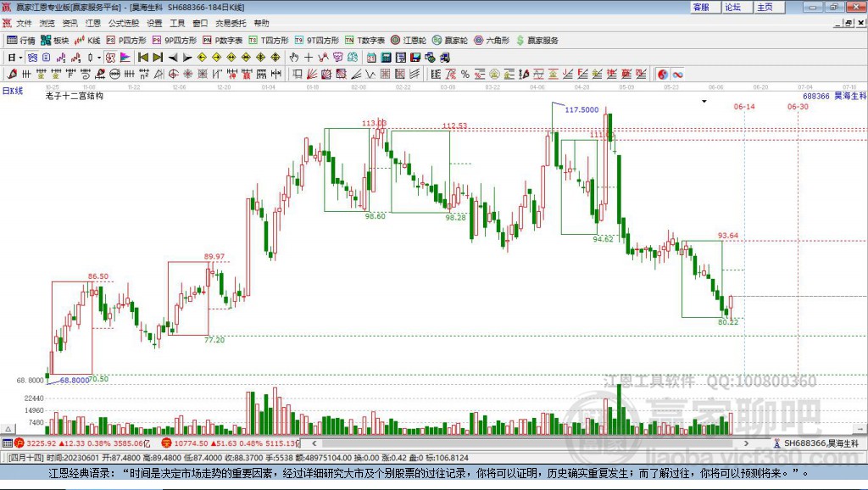Expand panel using triangle beside volume
The height and width of the screenshot is (490, 868).
(x=8, y=429)
